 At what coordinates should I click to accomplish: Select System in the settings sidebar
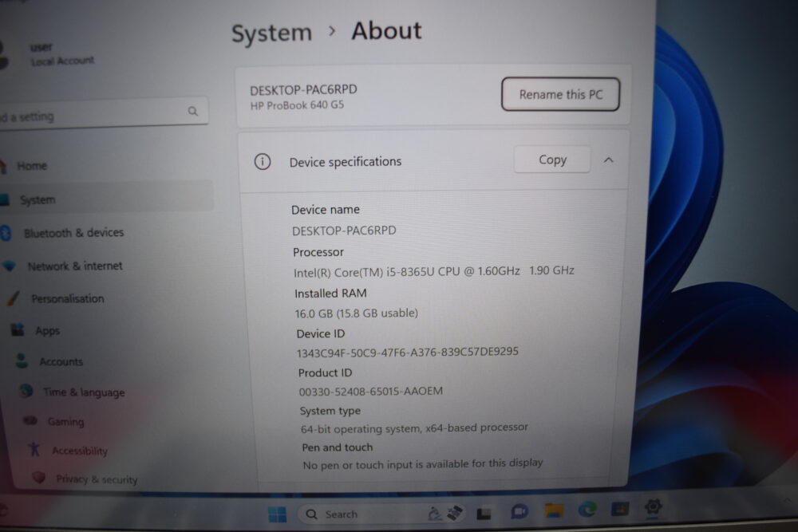[107, 199]
